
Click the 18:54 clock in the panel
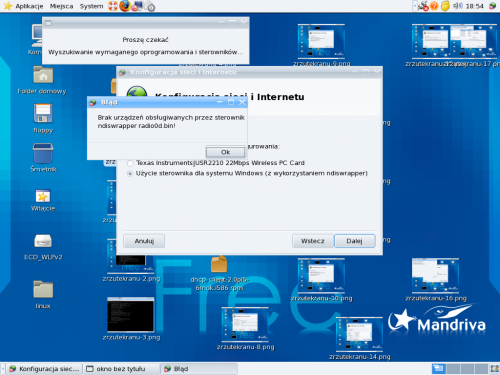474,6
